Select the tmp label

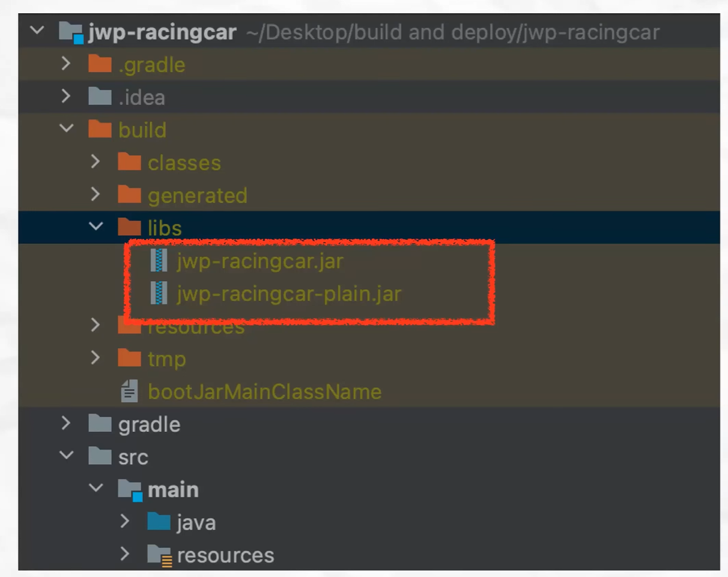click(167, 360)
